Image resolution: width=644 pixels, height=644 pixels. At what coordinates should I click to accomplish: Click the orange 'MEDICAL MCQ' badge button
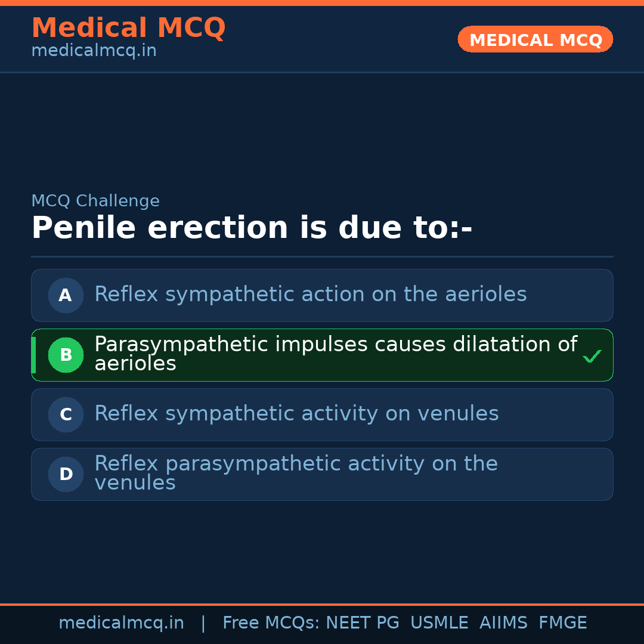coord(535,39)
